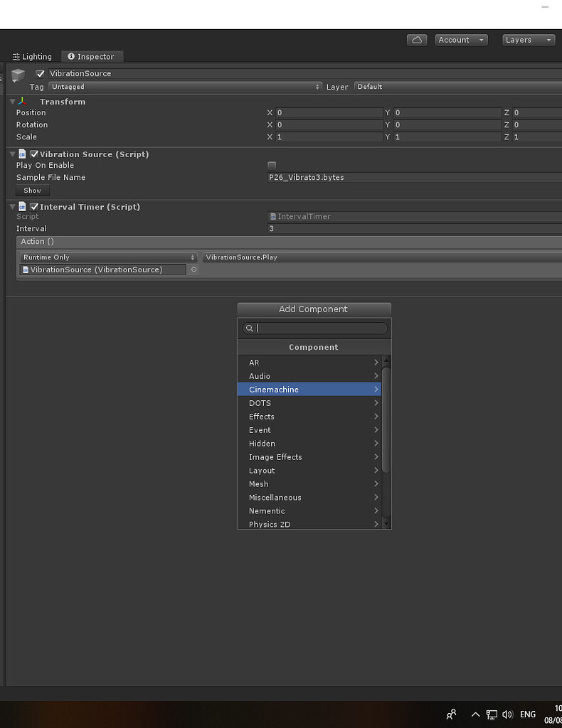Open the Cinemachine component category
562x728 pixels.
tap(309, 390)
